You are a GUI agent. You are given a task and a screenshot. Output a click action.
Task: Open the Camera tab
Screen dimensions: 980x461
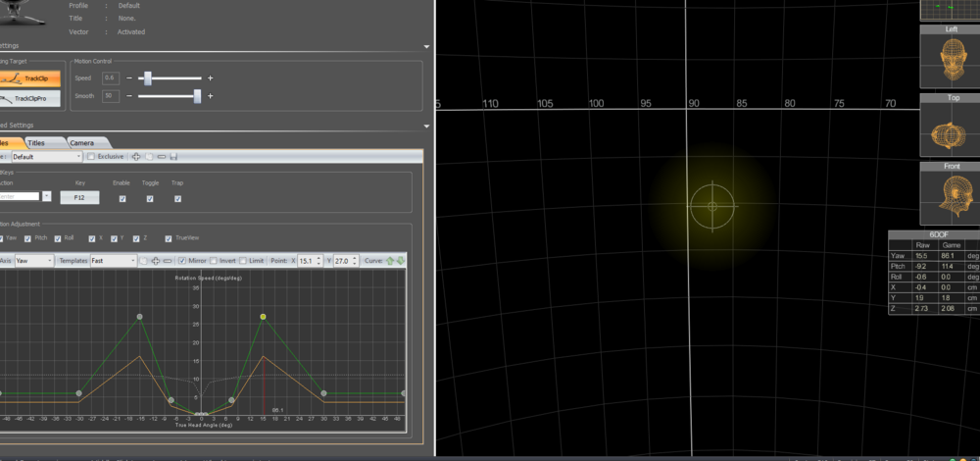click(x=81, y=143)
